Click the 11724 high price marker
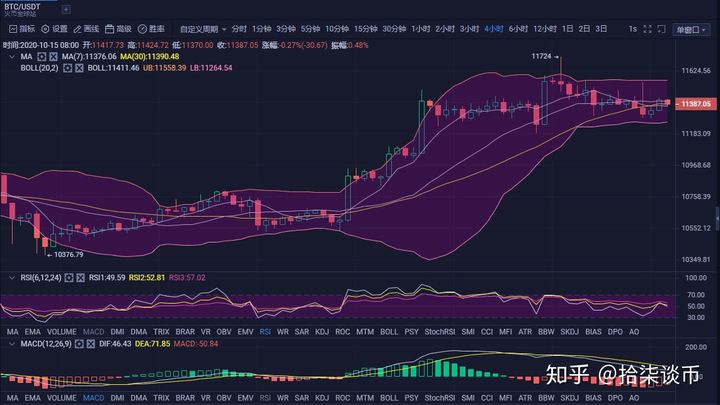720x405 pixels. point(545,56)
